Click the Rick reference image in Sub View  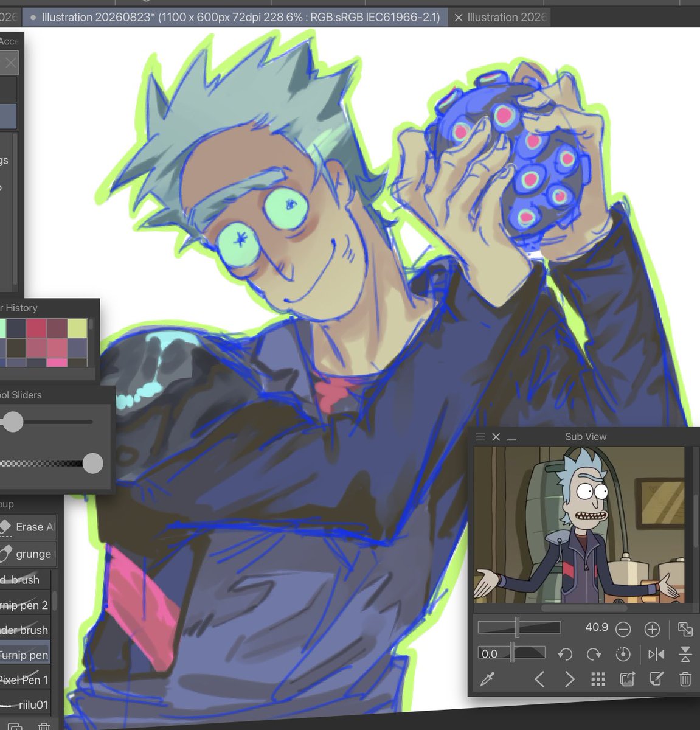[x=579, y=525]
